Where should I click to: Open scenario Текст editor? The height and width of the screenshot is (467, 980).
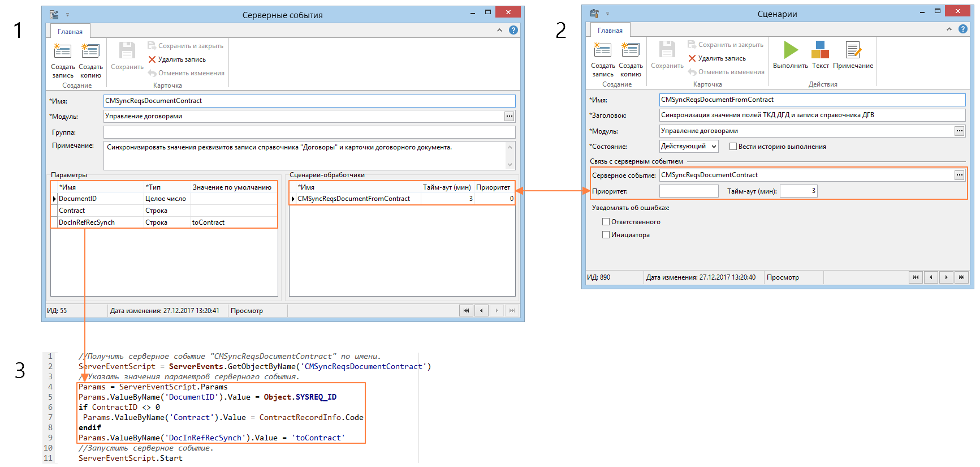[x=821, y=55]
